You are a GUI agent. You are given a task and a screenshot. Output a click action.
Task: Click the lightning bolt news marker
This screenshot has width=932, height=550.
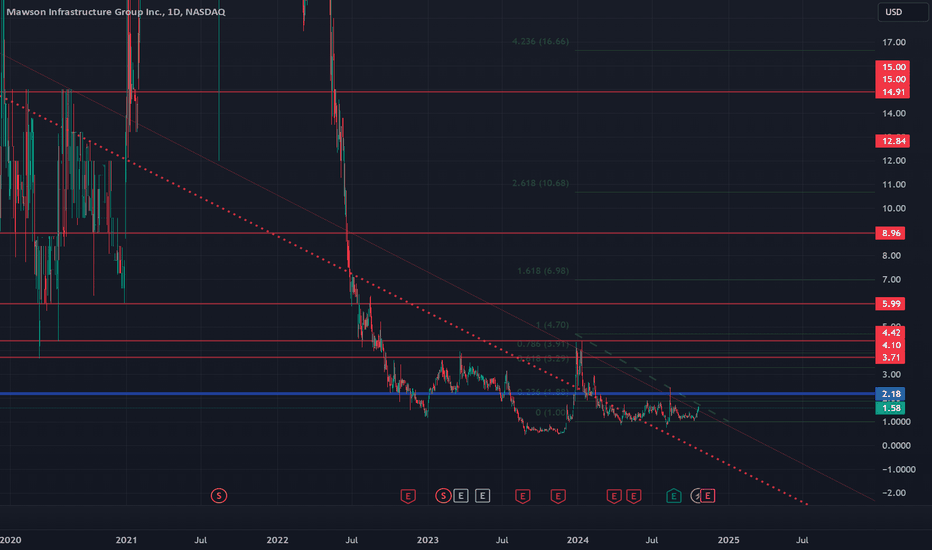point(695,495)
